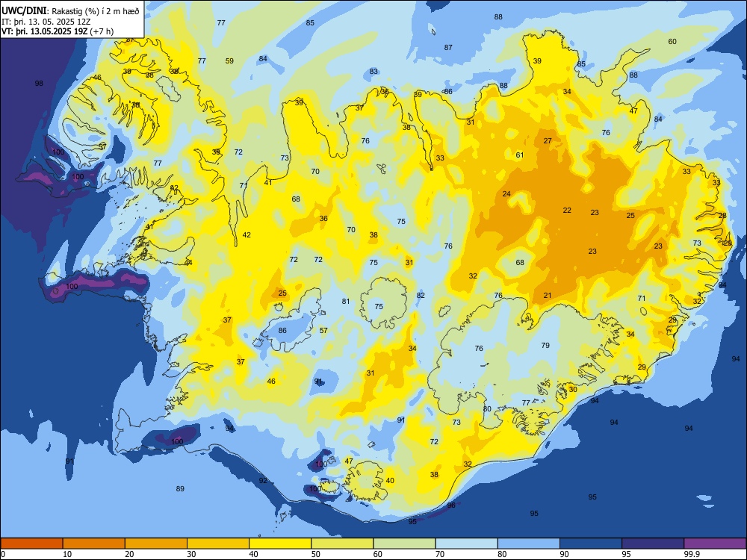Click the 70–80 pale blue legend swatch

pos(466,544)
